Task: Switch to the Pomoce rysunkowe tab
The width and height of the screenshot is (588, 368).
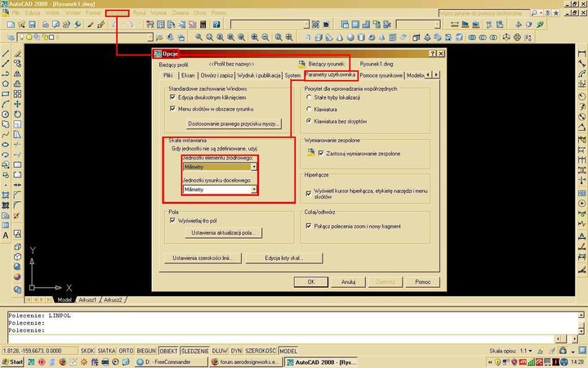Action: pos(381,75)
